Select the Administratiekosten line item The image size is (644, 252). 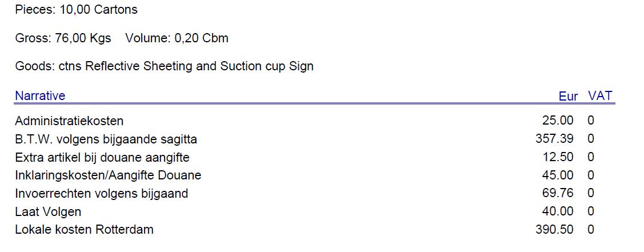[x=69, y=121]
